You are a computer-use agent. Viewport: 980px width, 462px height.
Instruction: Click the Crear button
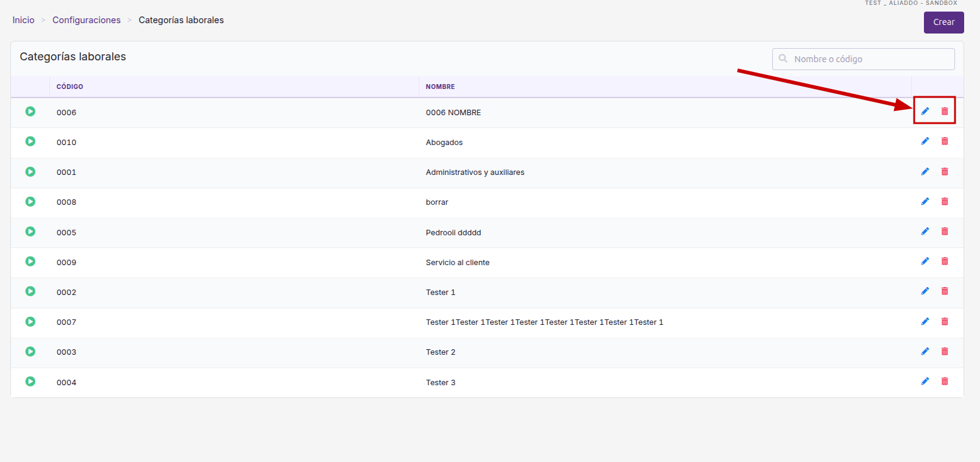[943, 22]
